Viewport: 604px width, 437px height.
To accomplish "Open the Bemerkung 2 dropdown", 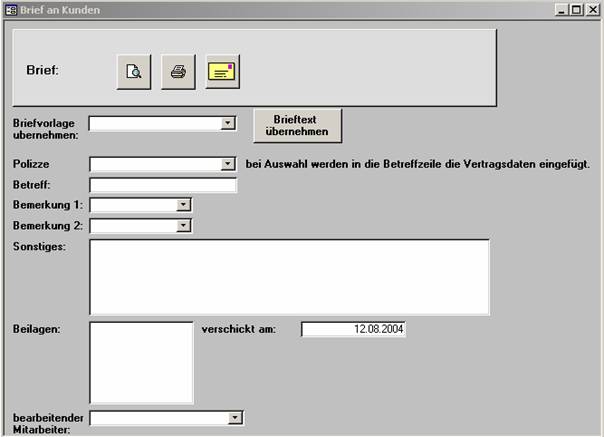I will [183, 226].
